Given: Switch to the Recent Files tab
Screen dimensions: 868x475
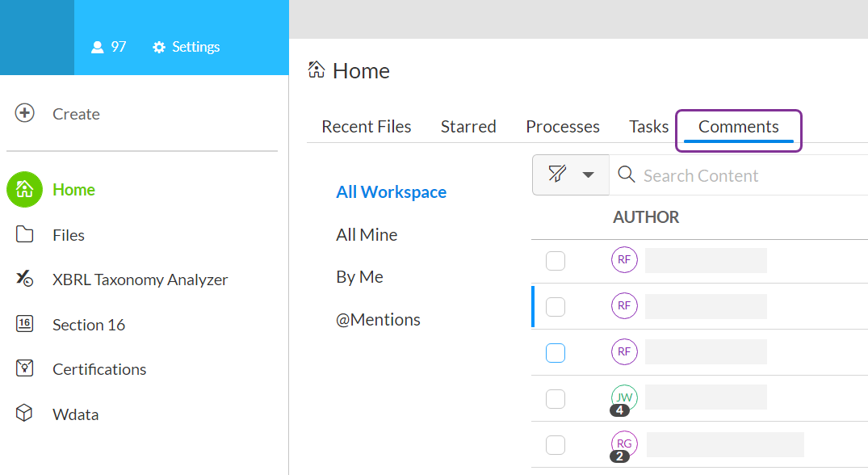Looking at the screenshot, I should (366, 127).
